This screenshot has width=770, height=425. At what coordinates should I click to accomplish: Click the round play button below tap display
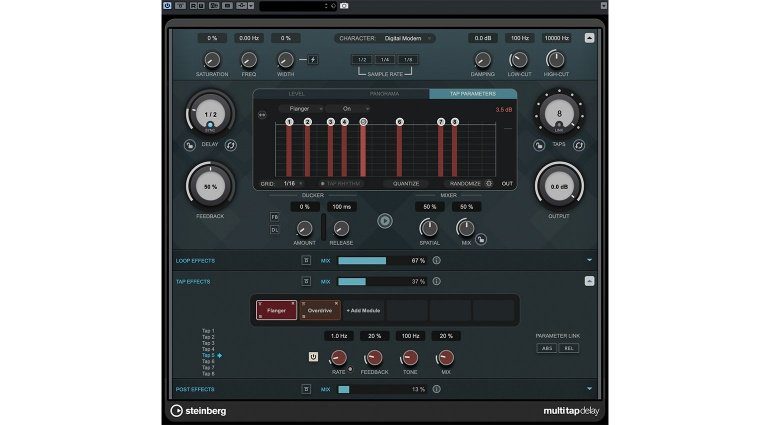point(385,220)
